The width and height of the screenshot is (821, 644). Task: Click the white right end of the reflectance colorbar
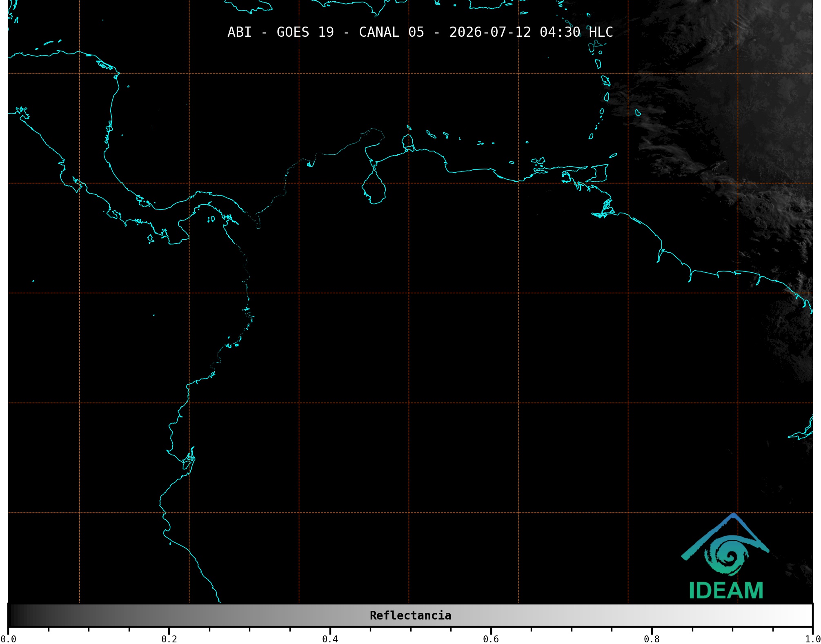tap(803, 615)
